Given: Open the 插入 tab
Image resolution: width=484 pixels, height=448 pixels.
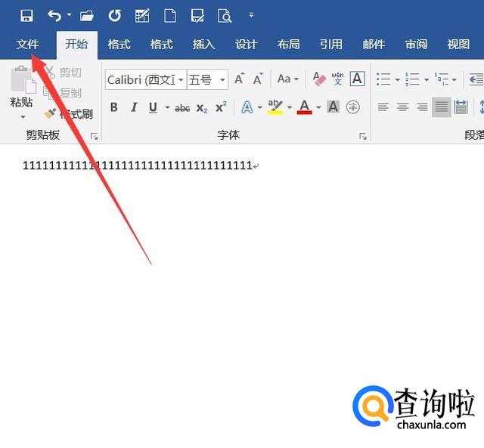Looking at the screenshot, I should 203,45.
